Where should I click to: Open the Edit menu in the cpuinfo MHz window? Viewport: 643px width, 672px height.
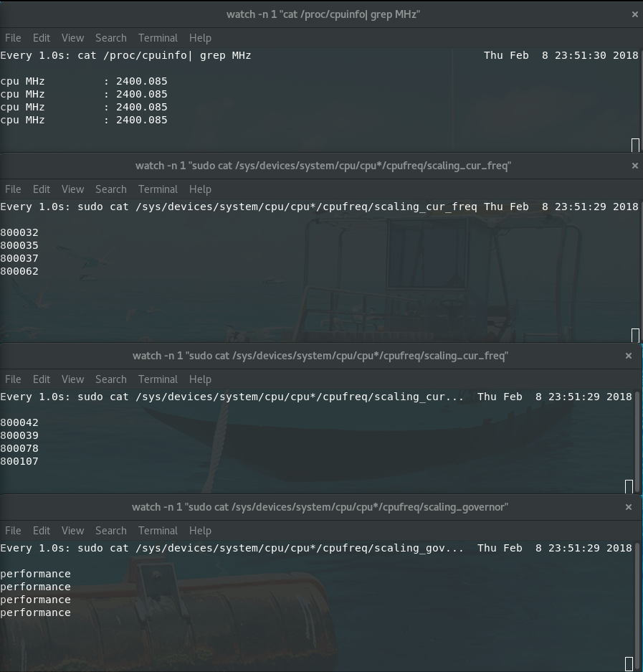point(41,37)
